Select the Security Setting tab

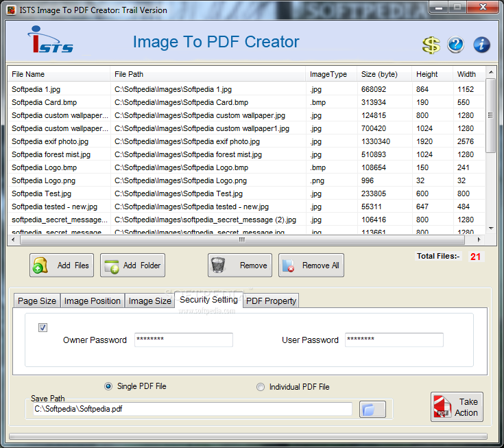coord(208,300)
